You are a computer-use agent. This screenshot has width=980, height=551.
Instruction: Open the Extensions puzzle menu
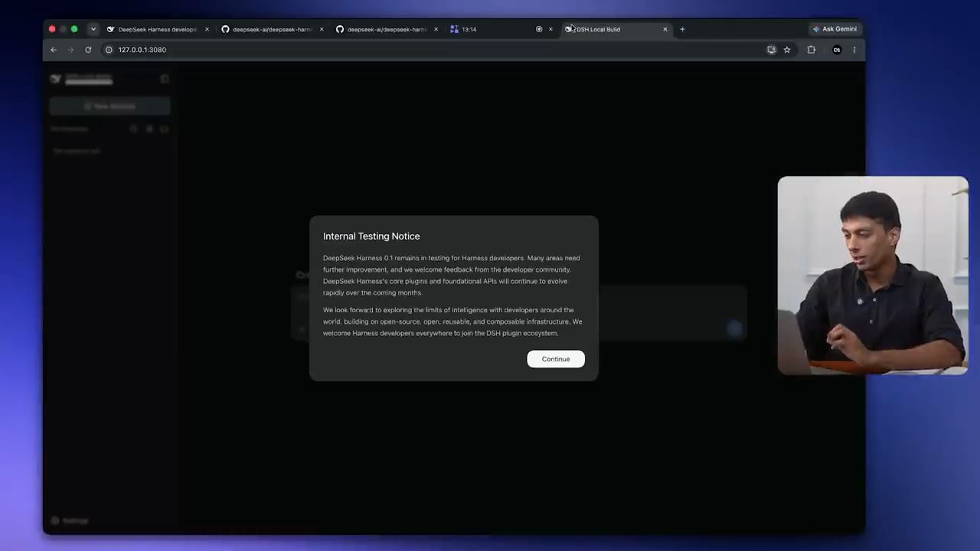coord(812,50)
